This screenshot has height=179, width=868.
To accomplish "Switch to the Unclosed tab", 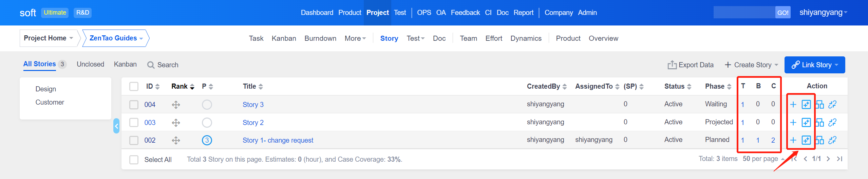I will click(90, 64).
